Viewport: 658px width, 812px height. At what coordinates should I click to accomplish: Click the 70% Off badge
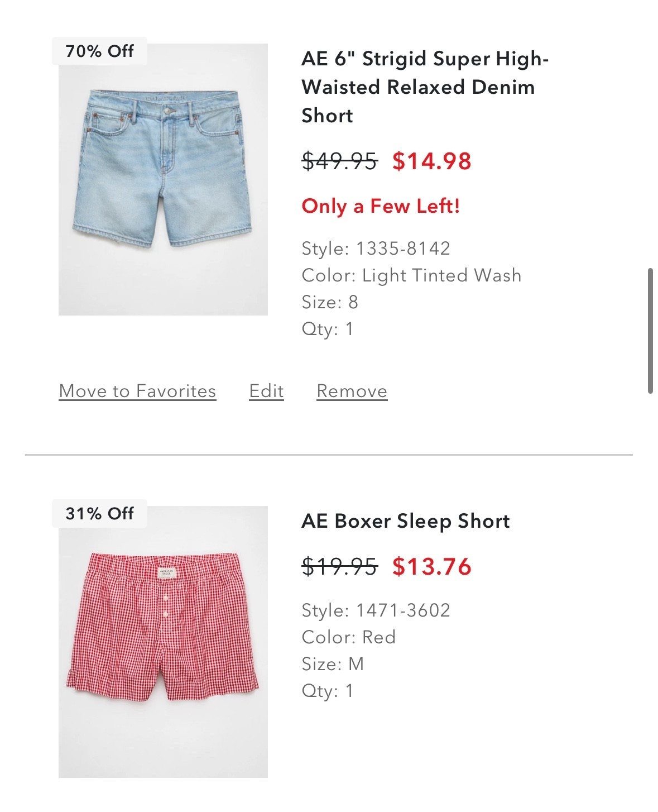(x=99, y=51)
